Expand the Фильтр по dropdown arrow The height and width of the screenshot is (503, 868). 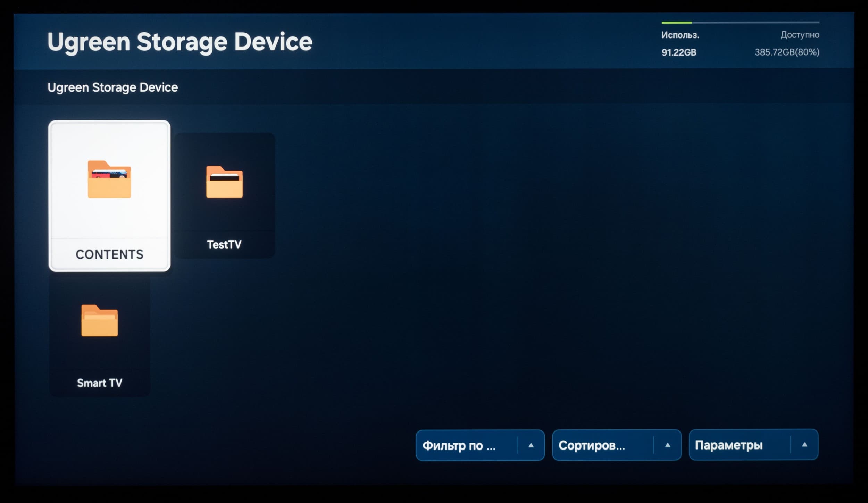click(531, 445)
